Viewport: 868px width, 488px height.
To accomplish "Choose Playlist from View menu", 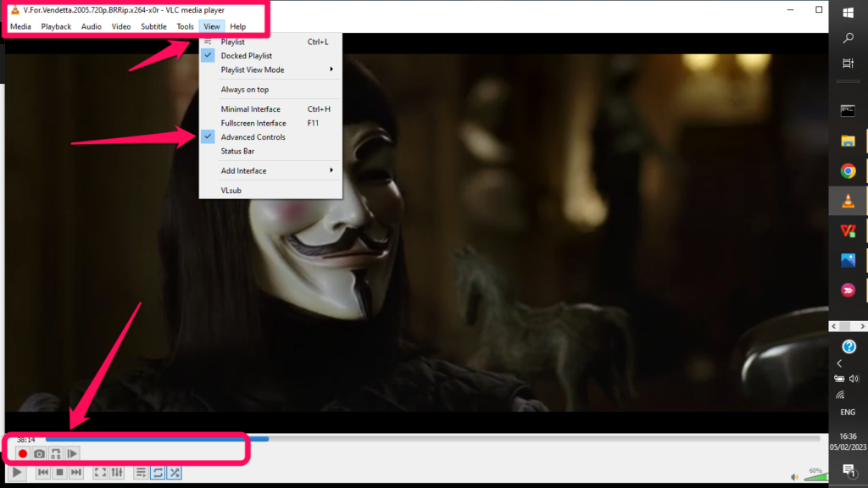I will (x=270, y=42).
